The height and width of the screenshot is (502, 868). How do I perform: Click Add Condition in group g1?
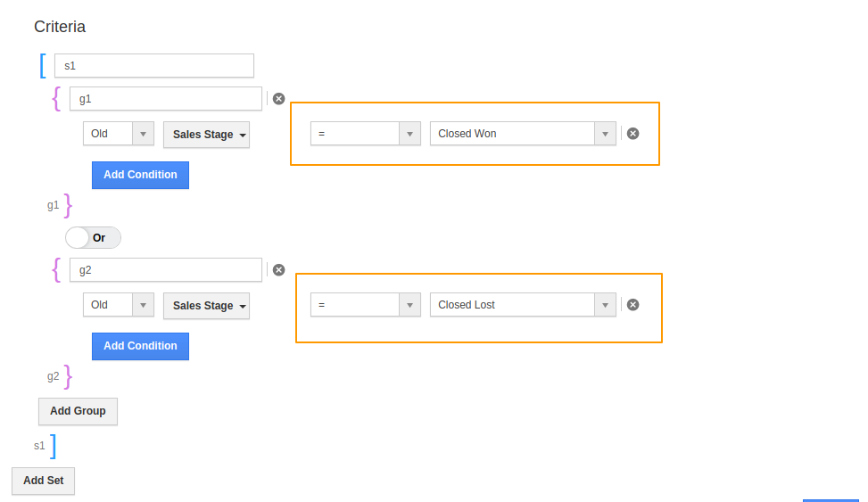pyautogui.click(x=140, y=175)
